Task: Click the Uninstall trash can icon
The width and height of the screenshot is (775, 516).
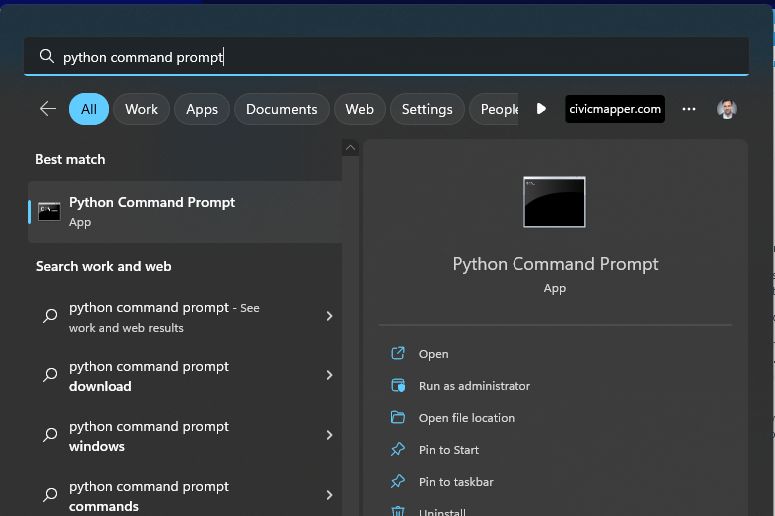Action: click(398, 511)
